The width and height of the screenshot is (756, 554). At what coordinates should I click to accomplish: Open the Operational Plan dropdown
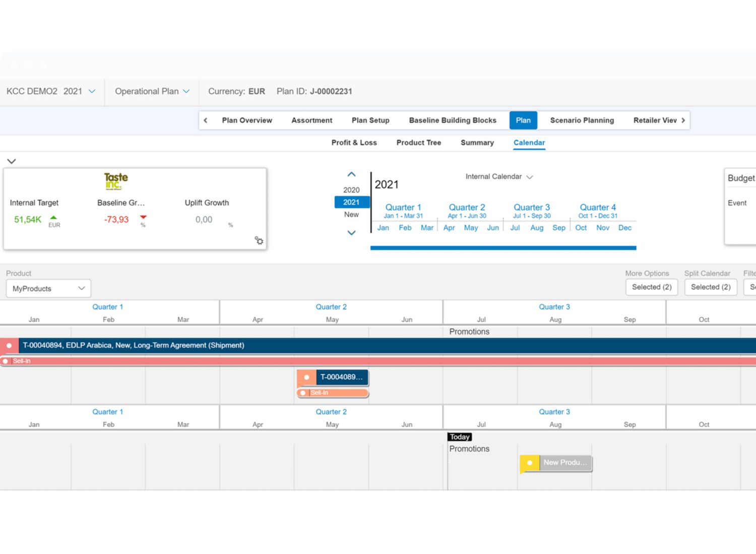(152, 91)
